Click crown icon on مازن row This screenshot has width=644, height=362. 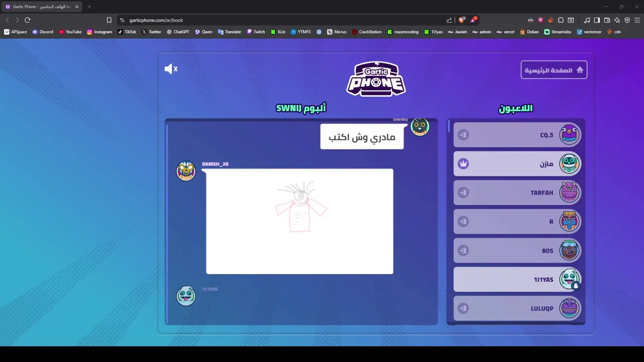(x=463, y=164)
